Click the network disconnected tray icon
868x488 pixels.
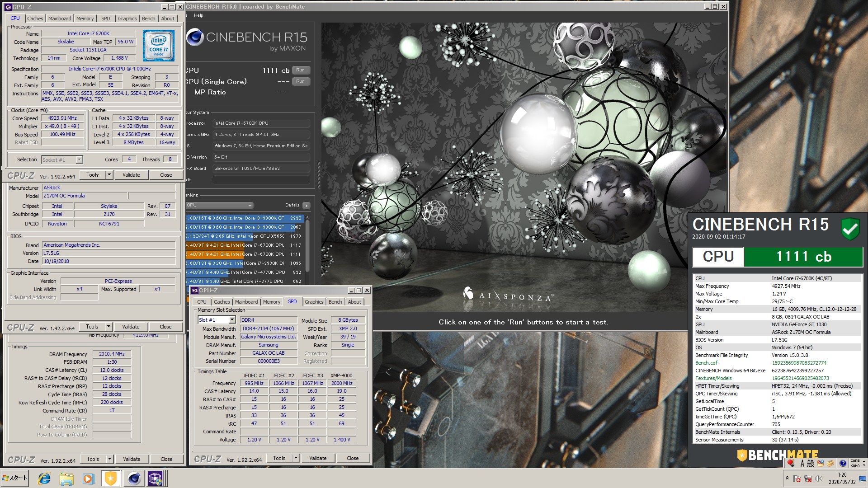(x=808, y=479)
